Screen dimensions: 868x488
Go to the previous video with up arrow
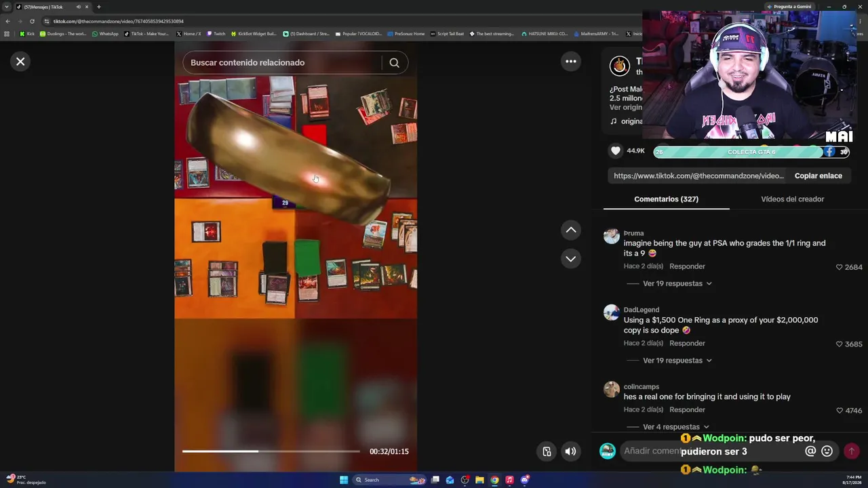click(571, 230)
